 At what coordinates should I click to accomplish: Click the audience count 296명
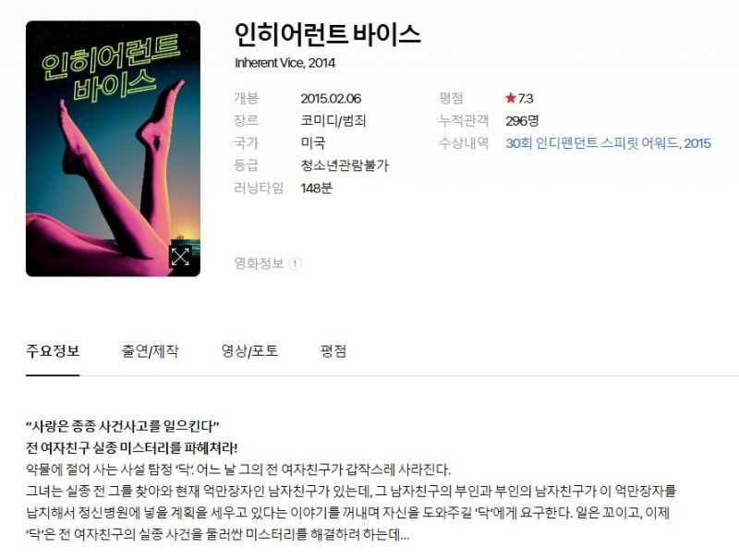click(522, 121)
